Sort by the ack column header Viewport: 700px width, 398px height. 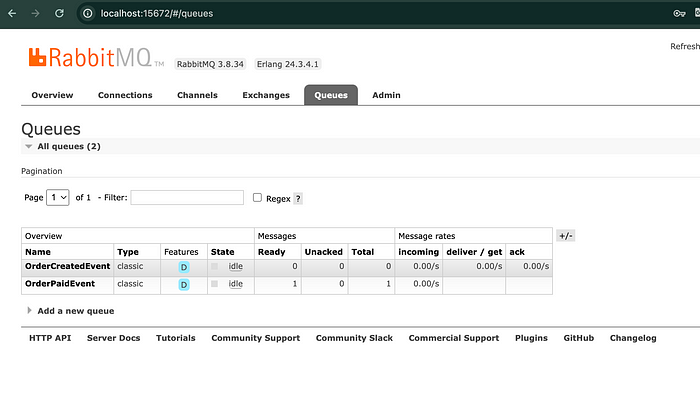517,252
